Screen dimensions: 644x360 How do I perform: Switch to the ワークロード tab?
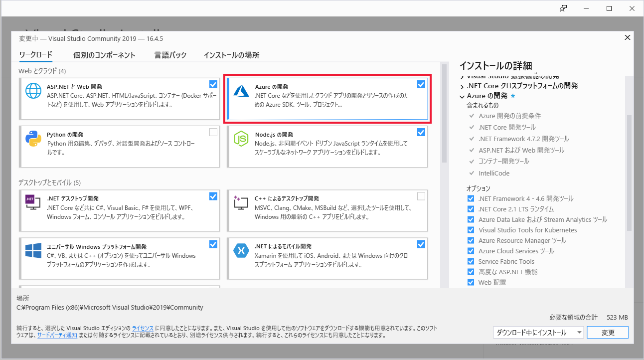(x=36, y=55)
